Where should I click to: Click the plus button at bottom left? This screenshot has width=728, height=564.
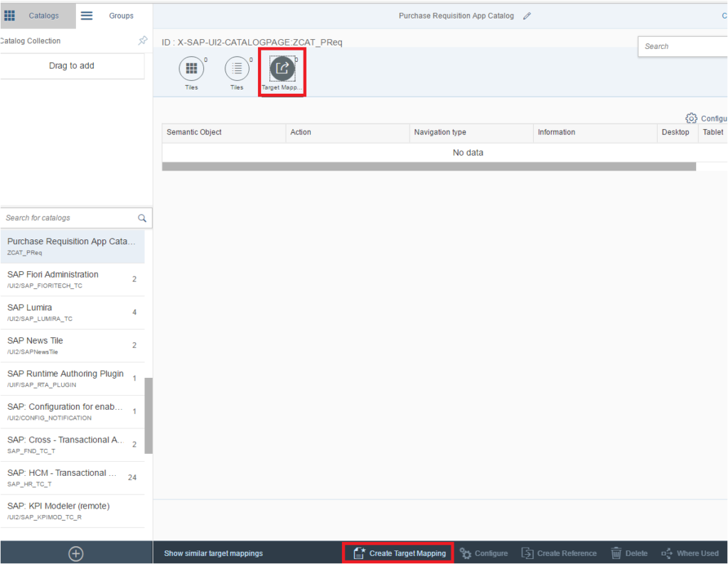point(75,553)
